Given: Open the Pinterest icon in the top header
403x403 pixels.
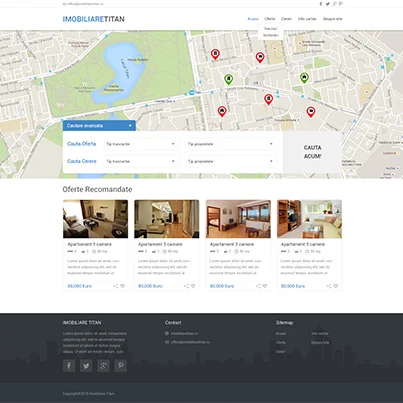Looking at the screenshot, I should point(341,4).
